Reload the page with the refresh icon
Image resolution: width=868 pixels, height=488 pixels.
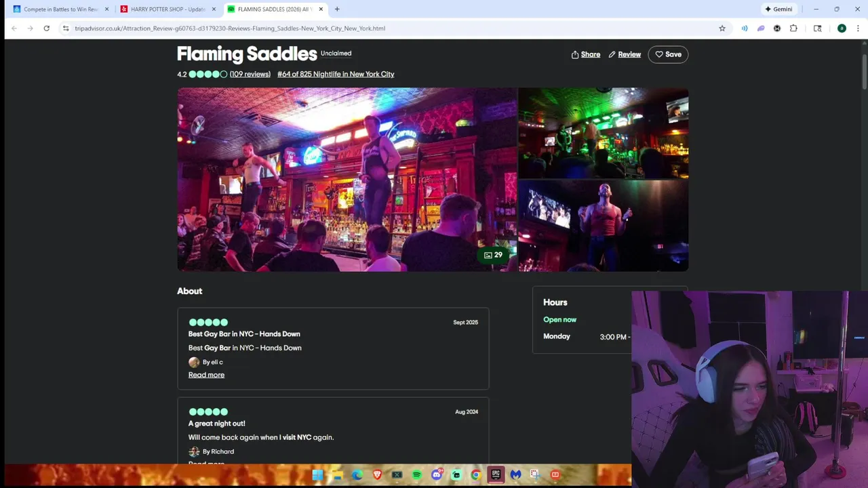tap(46, 28)
